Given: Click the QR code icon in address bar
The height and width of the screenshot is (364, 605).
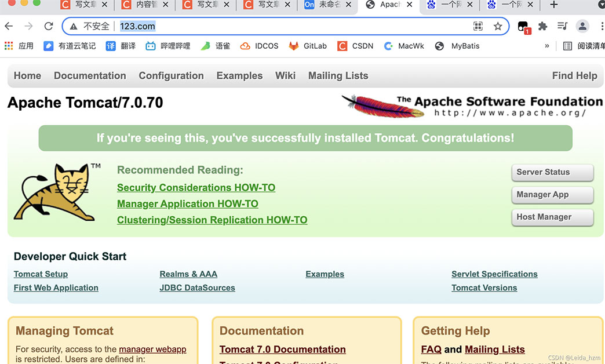Looking at the screenshot, I should tap(478, 26).
